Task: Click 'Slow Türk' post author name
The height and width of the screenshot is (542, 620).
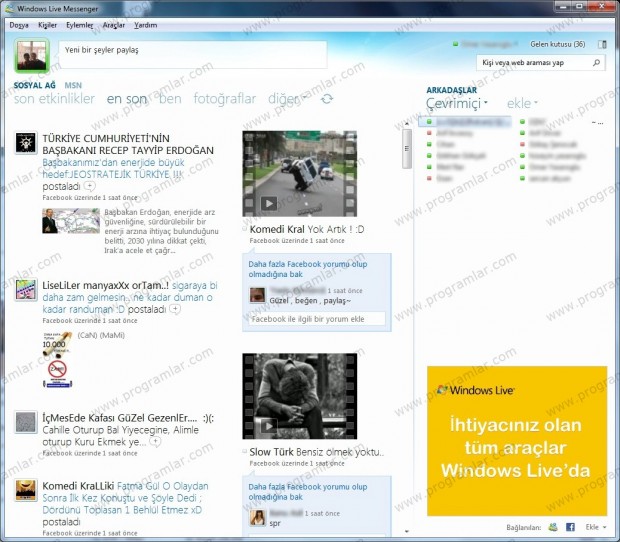Action: point(271,452)
